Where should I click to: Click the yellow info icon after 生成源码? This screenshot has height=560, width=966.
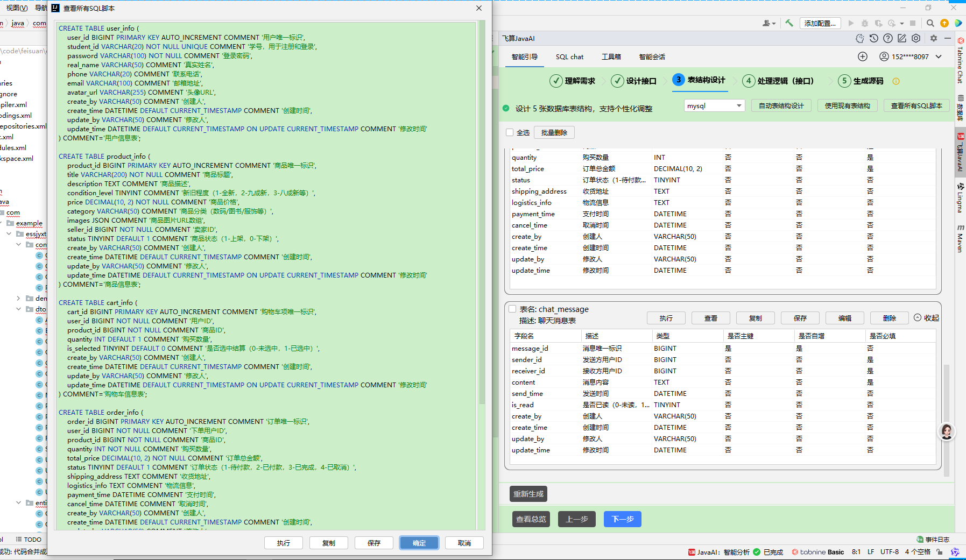pos(896,81)
